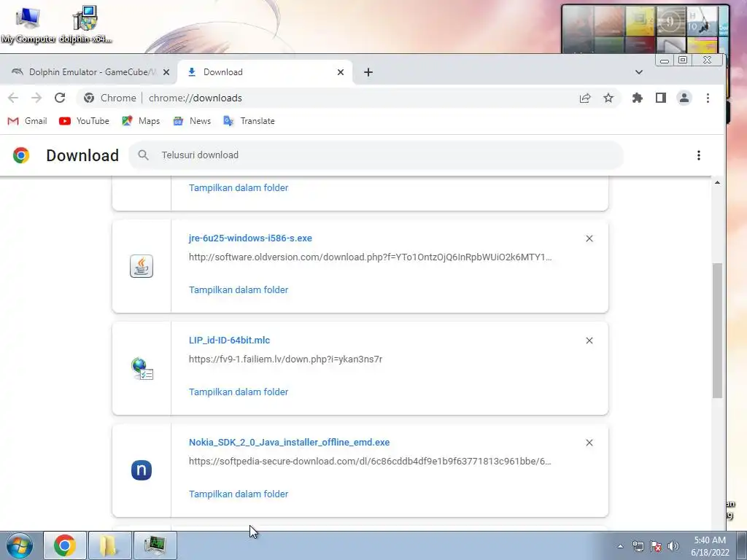
Task: Share this page icon in address bar
Action: [585, 98]
